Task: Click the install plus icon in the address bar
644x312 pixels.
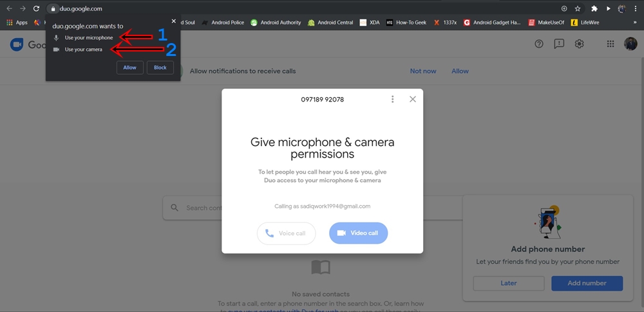Action: click(564, 8)
